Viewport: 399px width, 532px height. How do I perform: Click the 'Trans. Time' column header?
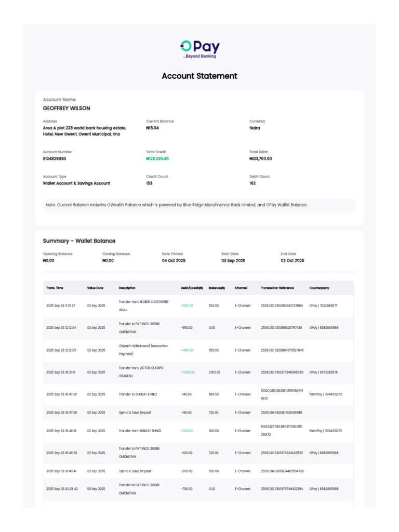pyautogui.click(x=55, y=288)
